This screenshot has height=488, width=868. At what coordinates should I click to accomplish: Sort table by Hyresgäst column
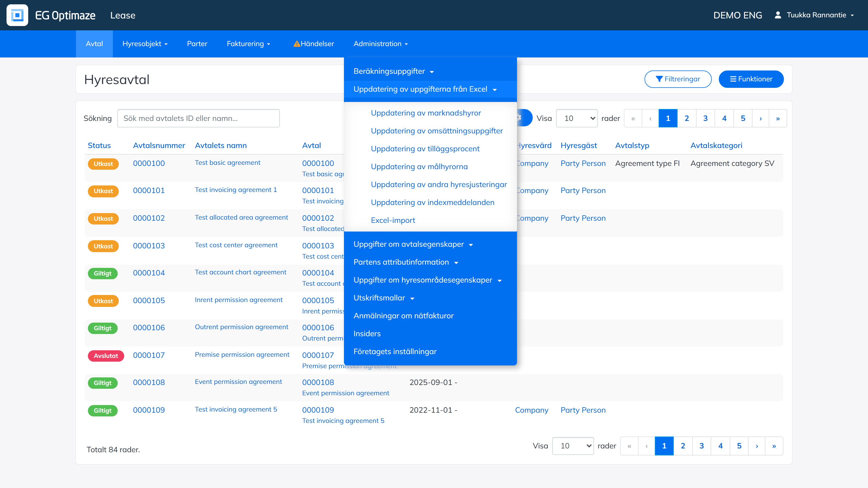tap(579, 146)
